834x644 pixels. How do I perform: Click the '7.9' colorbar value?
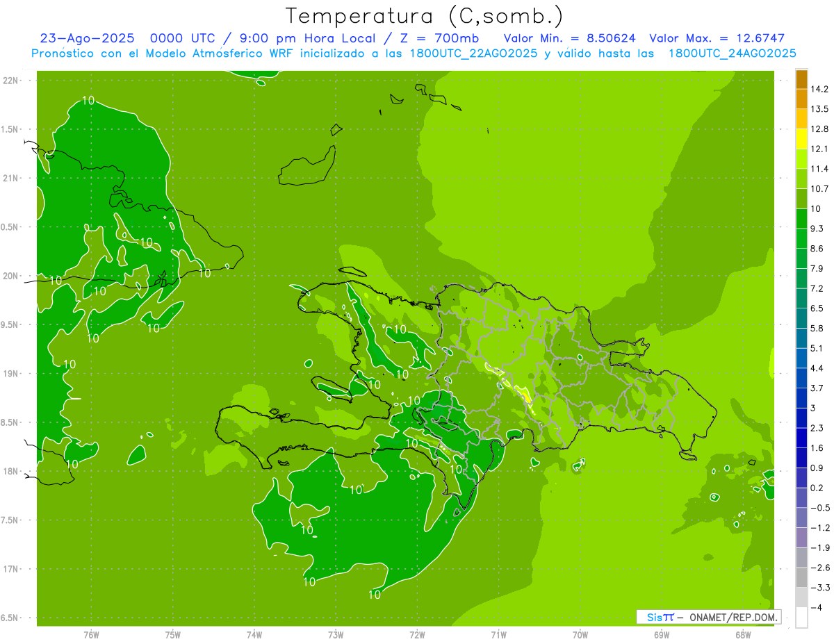817,268
